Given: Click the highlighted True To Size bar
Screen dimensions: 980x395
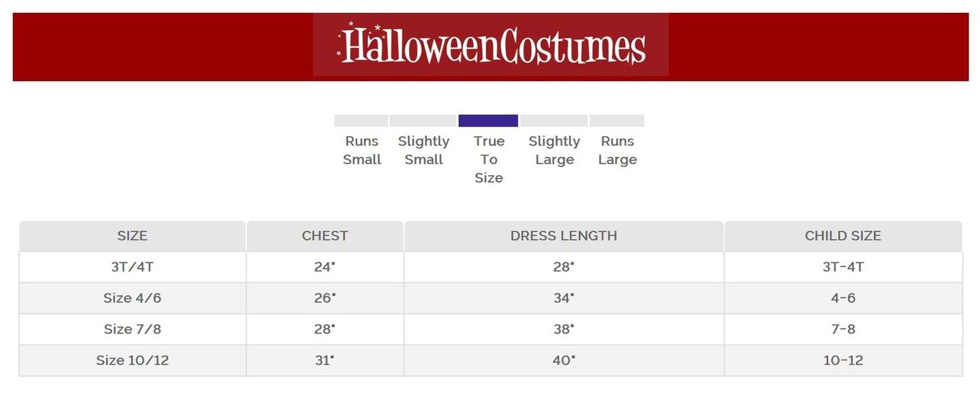Looking at the screenshot, I should [x=488, y=121].
